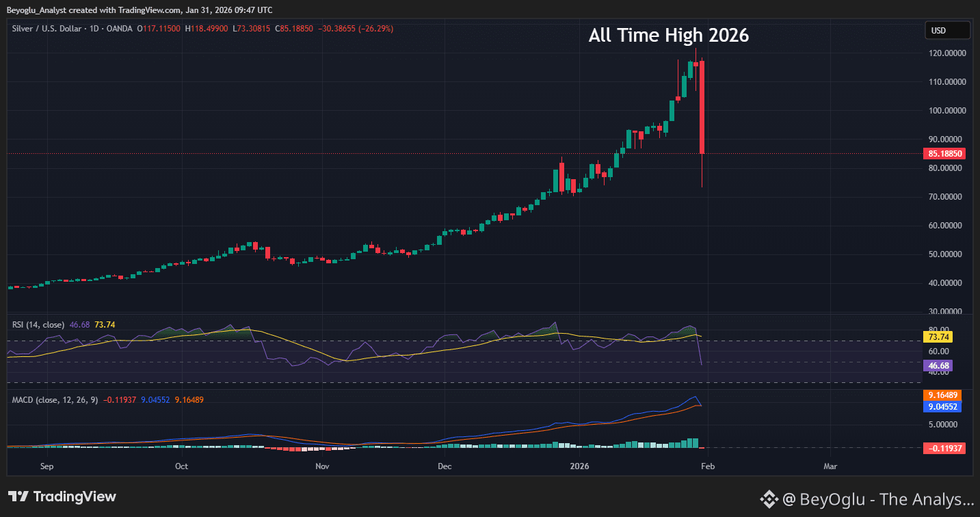Click the orange 9.16489 MACD legend value

(191, 399)
